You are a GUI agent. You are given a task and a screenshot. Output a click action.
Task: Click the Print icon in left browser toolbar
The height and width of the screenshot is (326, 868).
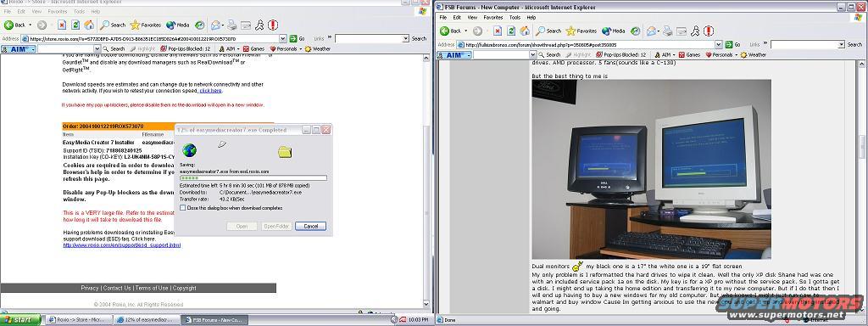(x=232, y=25)
